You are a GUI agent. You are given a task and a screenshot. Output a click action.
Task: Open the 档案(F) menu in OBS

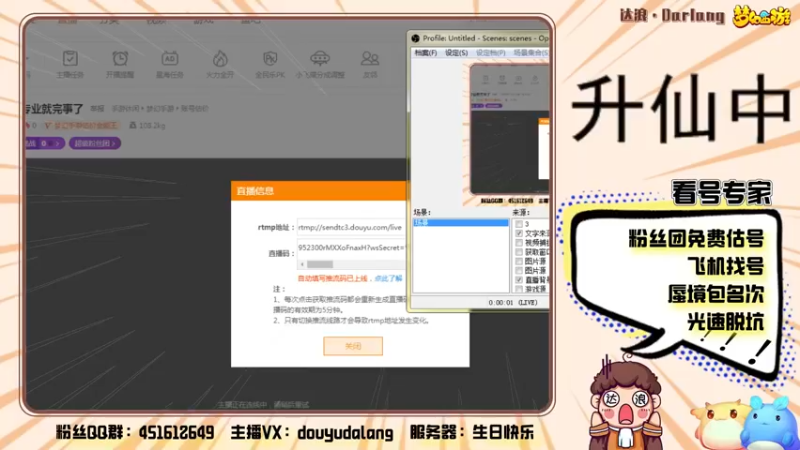point(426,53)
